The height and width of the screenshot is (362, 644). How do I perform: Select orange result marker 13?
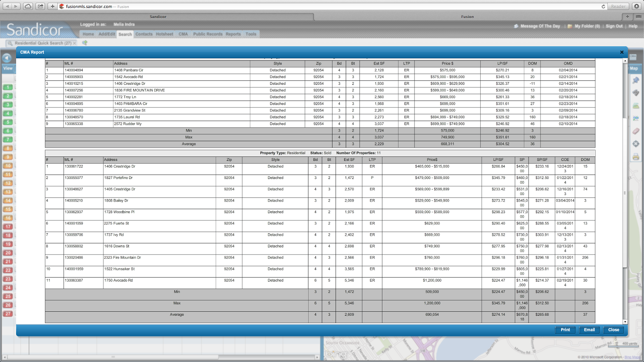[x=8, y=192]
